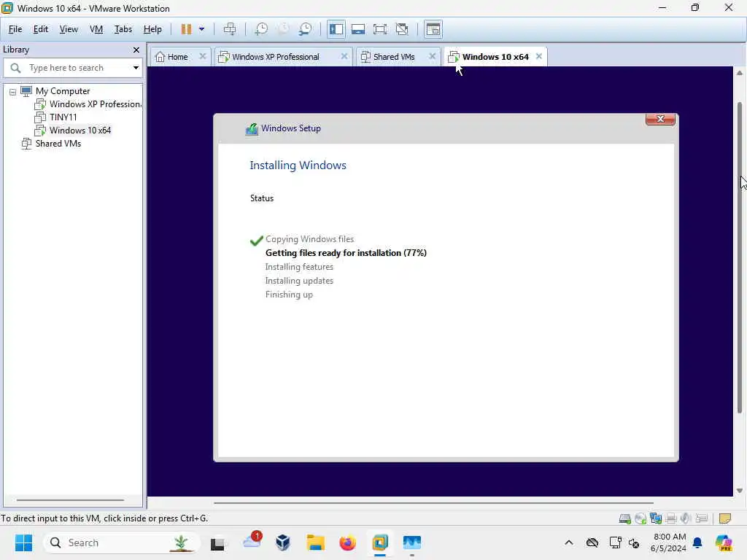Screen dimensions: 747x560
Task: Click the library search input field
Action: [71, 68]
